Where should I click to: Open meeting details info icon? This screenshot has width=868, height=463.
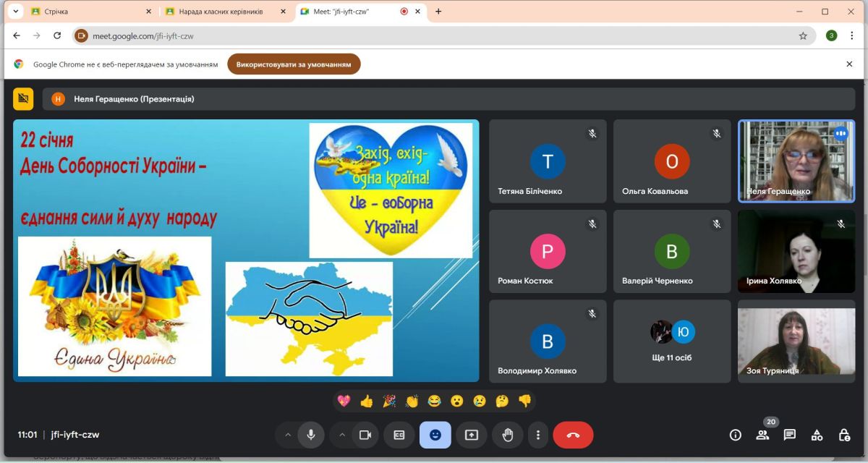coord(736,435)
